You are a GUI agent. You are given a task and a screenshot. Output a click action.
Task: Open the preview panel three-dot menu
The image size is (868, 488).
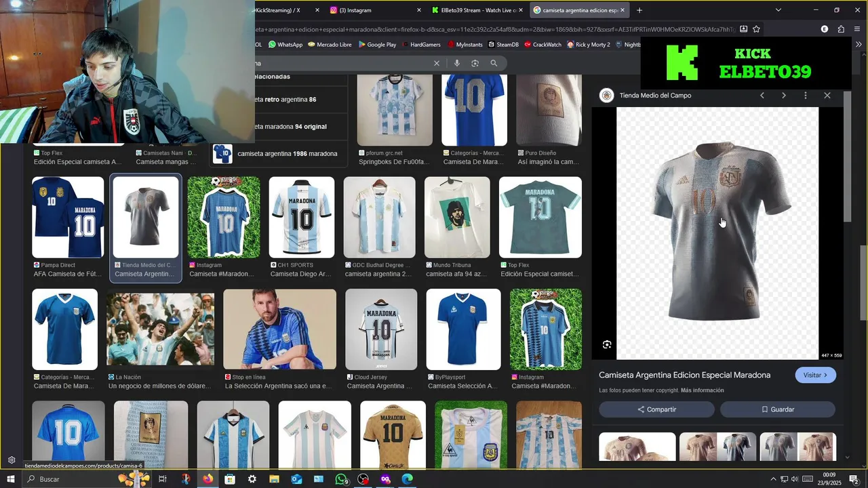click(806, 96)
